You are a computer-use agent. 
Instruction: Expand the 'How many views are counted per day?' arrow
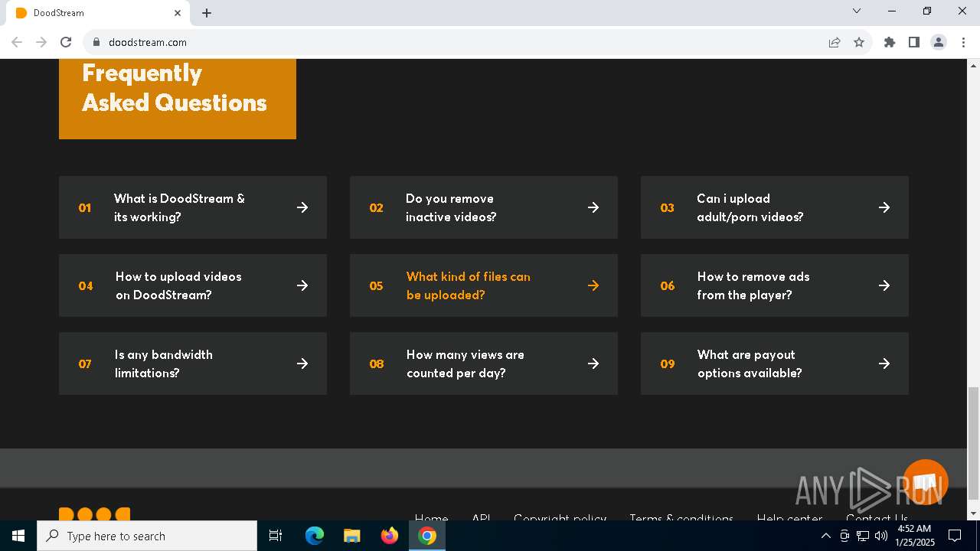pyautogui.click(x=593, y=364)
